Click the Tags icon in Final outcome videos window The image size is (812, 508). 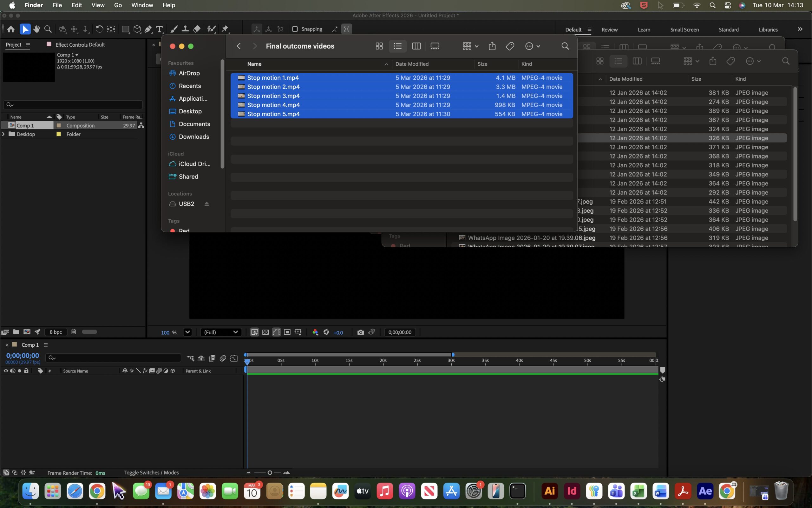(x=510, y=46)
